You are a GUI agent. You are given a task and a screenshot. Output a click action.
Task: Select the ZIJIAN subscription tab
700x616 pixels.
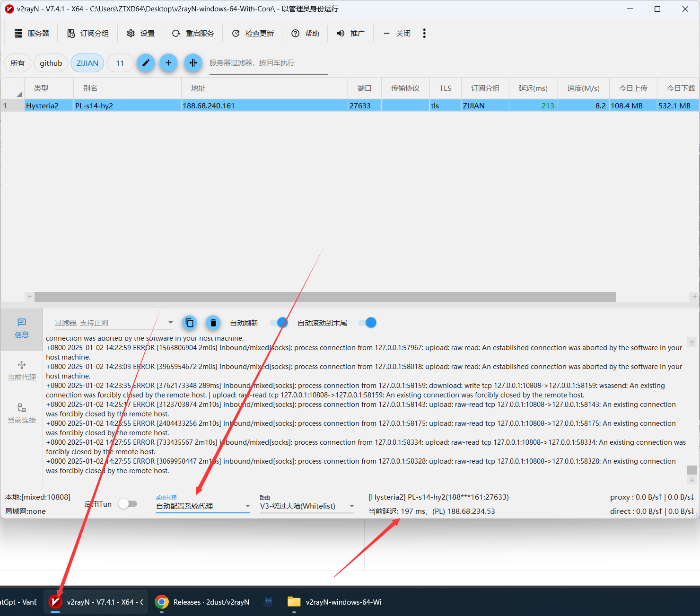click(x=87, y=63)
